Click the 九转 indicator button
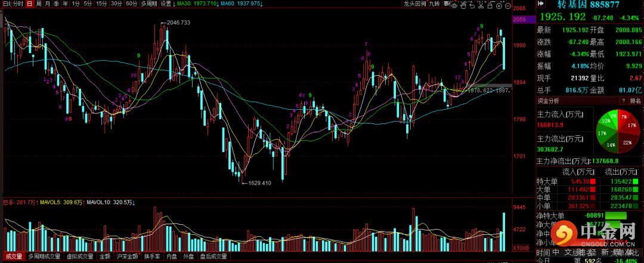The width and height of the screenshot is (644, 263). point(435,4)
